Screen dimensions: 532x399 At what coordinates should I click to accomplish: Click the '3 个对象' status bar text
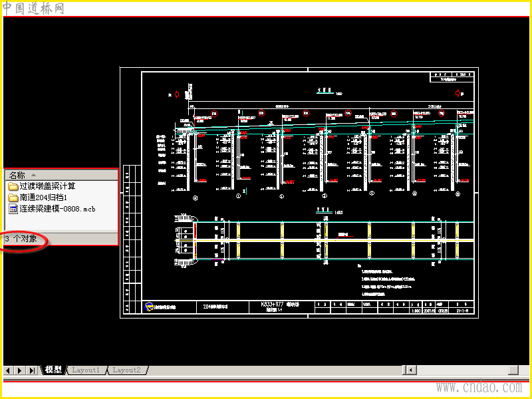21,239
